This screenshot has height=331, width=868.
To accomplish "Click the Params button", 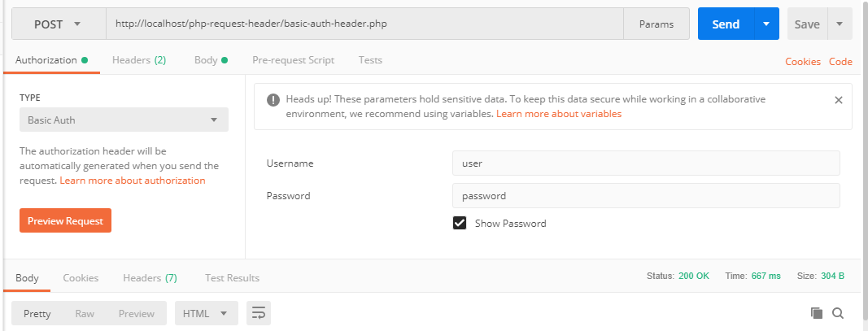I will click(x=656, y=24).
